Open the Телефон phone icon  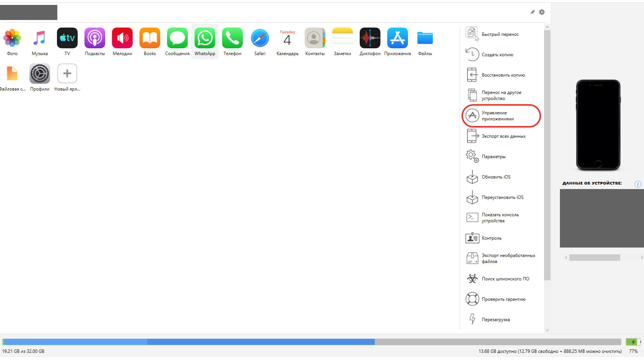coord(232,38)
